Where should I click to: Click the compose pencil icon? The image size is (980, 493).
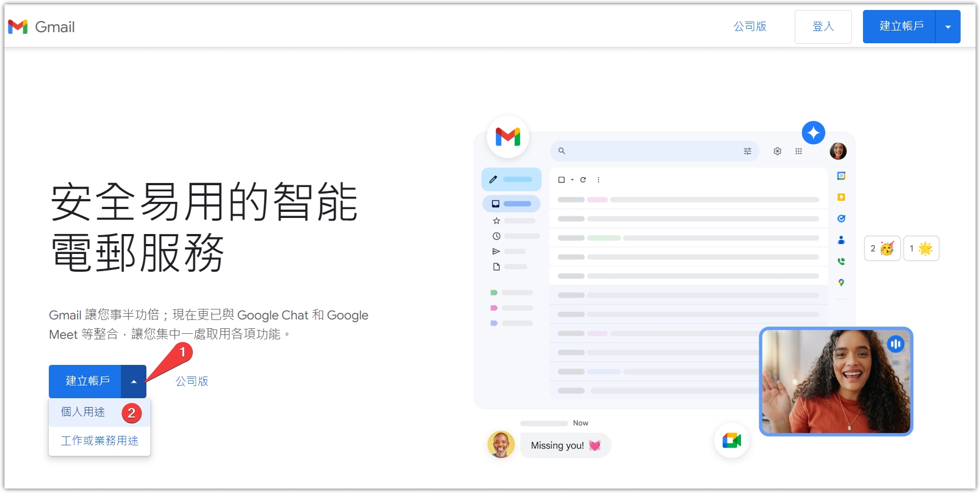click(493, 180)
